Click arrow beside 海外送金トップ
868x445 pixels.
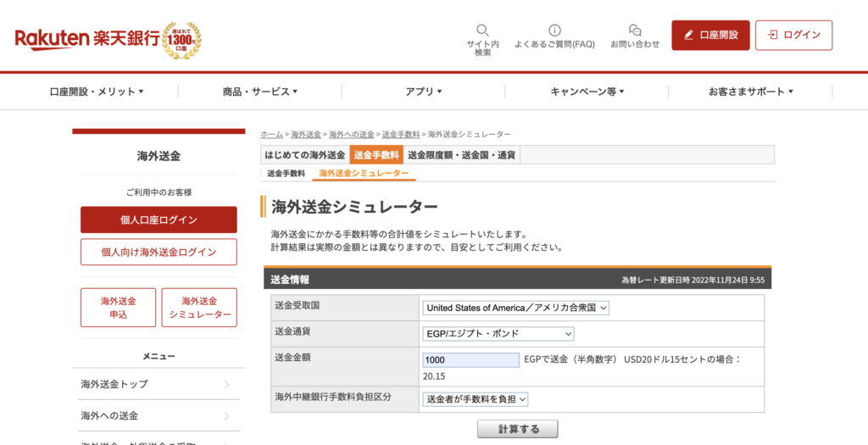[226, 385]
